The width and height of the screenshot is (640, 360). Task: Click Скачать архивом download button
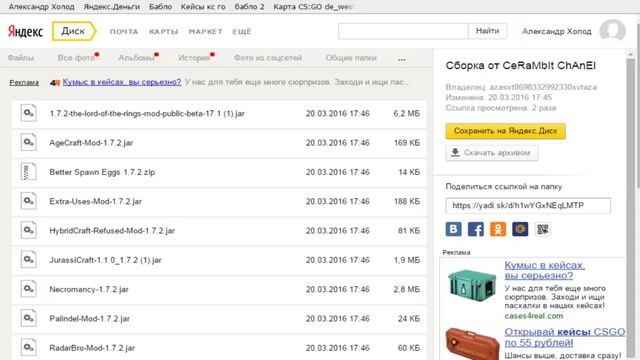coord(491,153)
